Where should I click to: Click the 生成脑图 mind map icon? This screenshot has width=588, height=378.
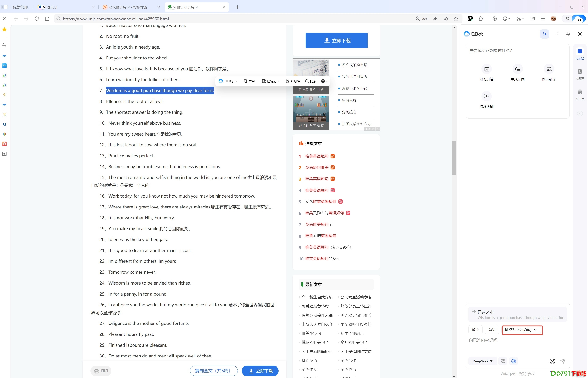point(518,69)
